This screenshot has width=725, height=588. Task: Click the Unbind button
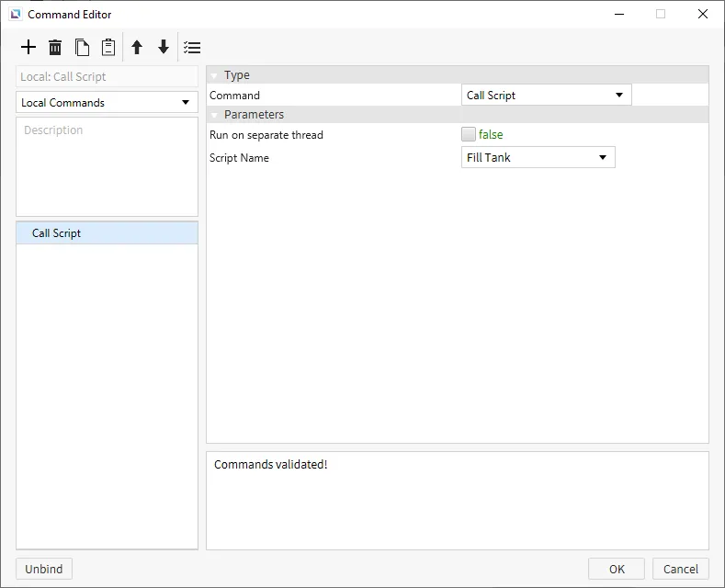click(44, 569)
